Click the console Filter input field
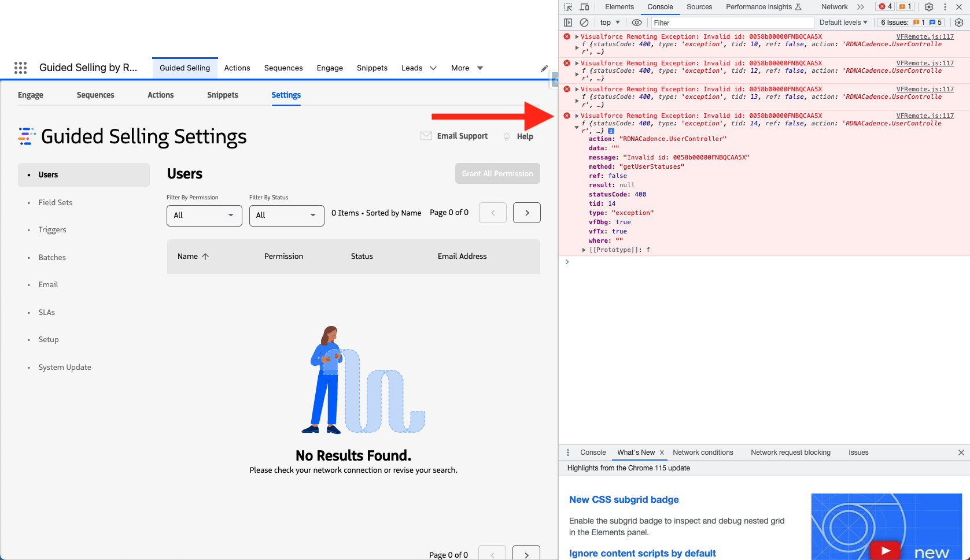 [732, 23]
